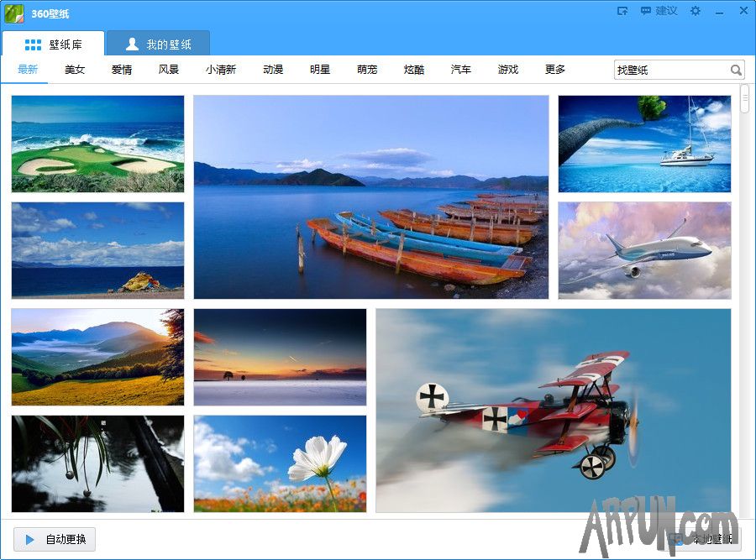The image size is (756, 560).
Task: Open the golf course coast wallpaper
Action: point(98,144)
